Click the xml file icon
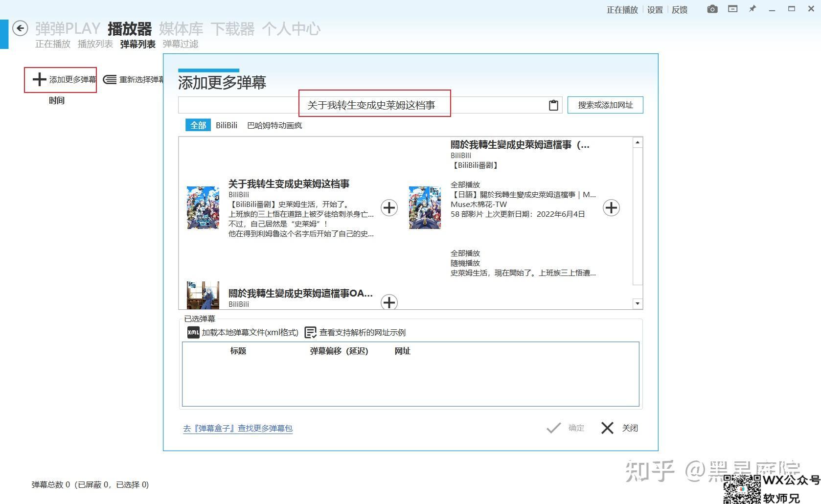Screen dimensions: 821x504 tap(193, 332)
